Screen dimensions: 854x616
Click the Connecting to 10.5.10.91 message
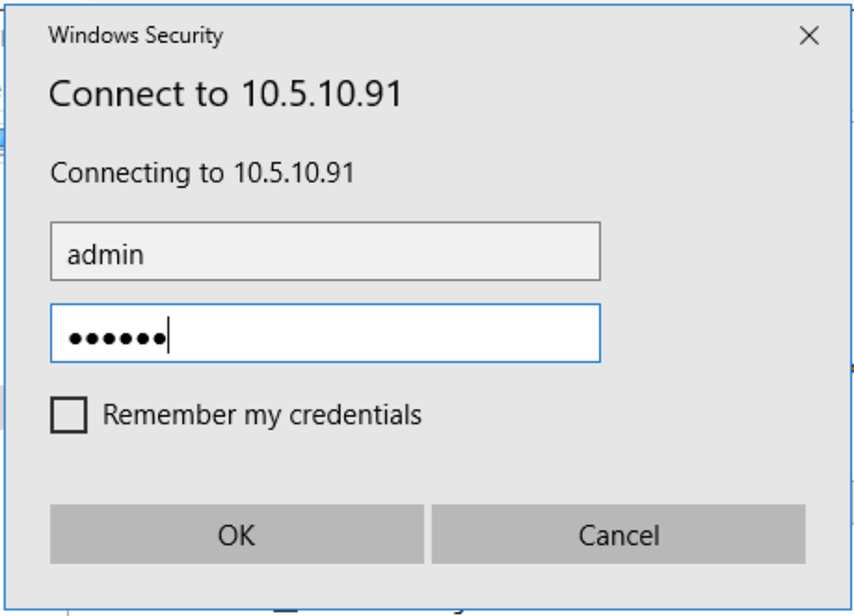tap(202, 173)
